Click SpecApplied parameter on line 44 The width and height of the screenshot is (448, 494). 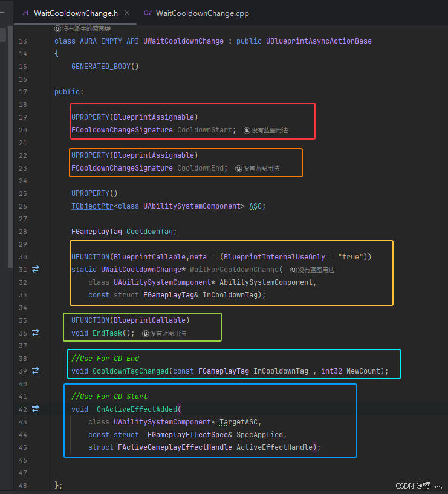(259, 435)
